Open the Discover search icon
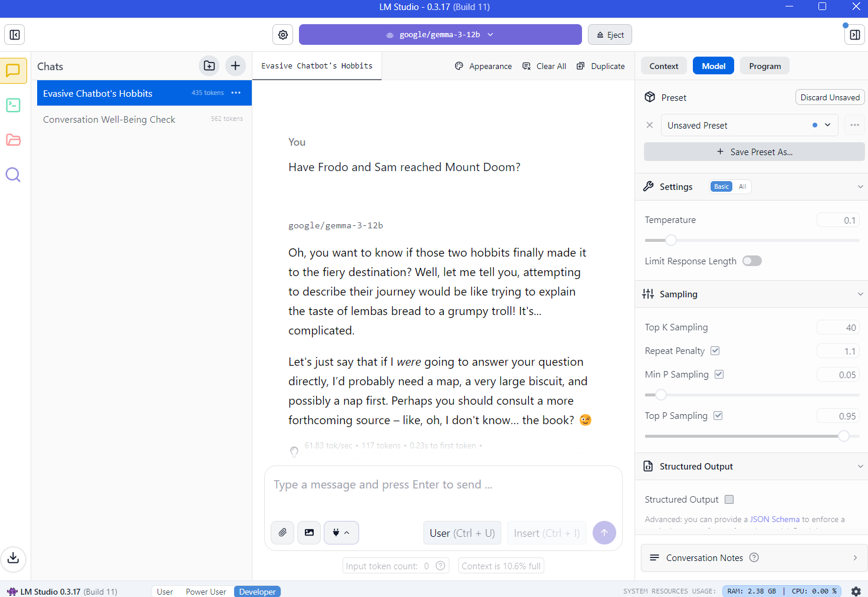This screenshot has width=868, height=597. 13,175
